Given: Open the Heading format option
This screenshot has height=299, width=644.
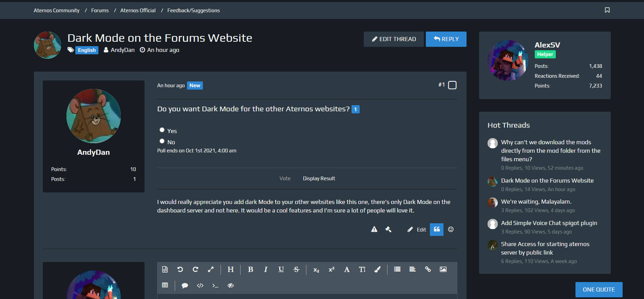Looking at the screenshot, I should pos(231,269).
